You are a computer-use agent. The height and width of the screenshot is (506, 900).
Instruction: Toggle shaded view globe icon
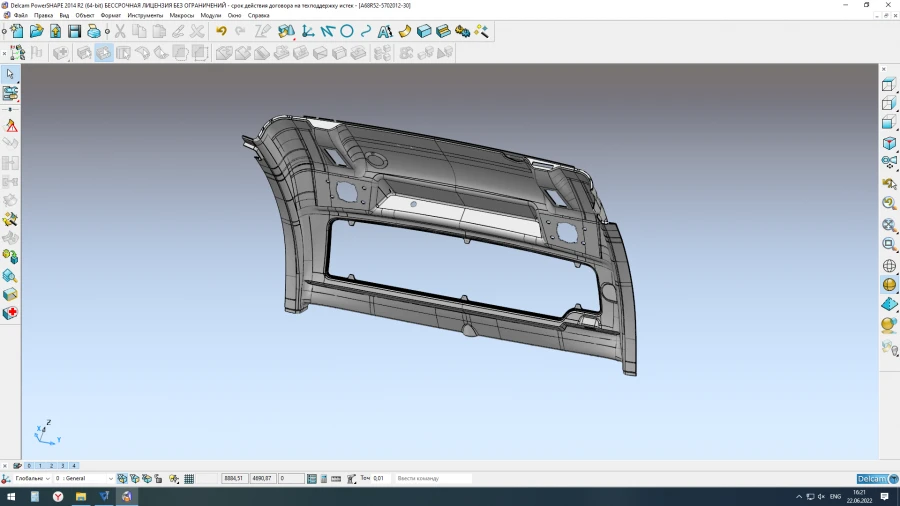pyautogui.click(x=888, y=285)
